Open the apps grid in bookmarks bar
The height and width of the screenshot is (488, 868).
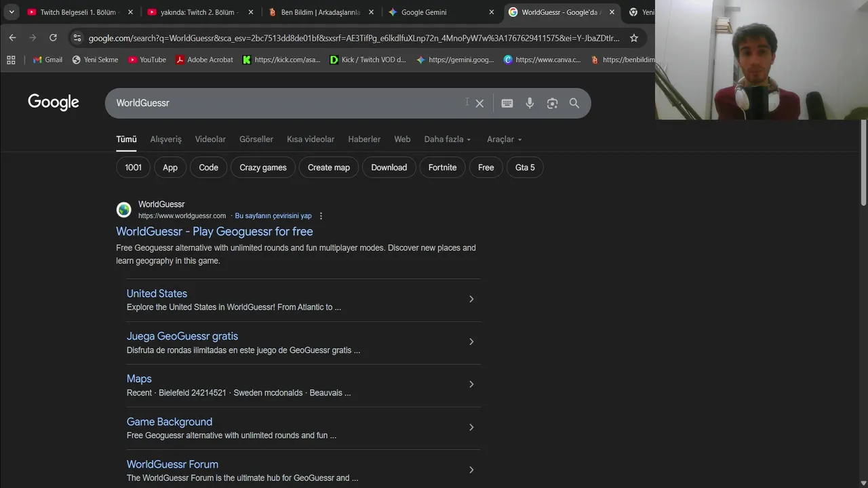(x=11, y=60)
